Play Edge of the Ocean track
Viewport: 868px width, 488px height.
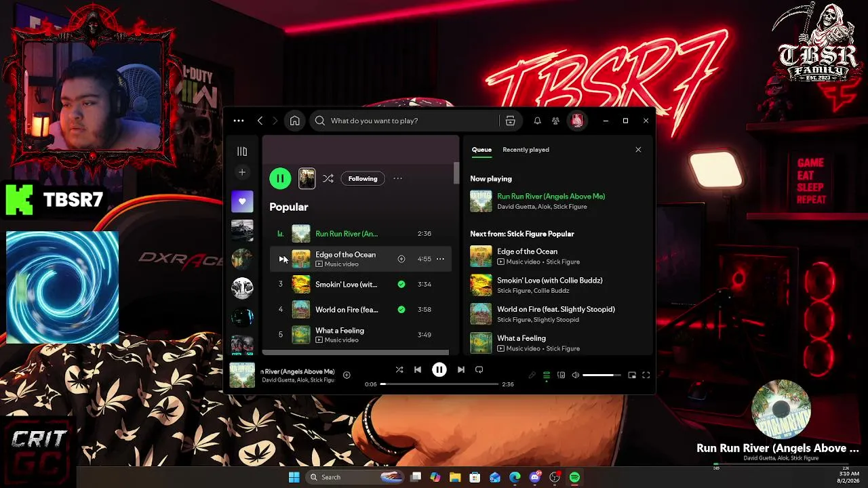(281, 259)
